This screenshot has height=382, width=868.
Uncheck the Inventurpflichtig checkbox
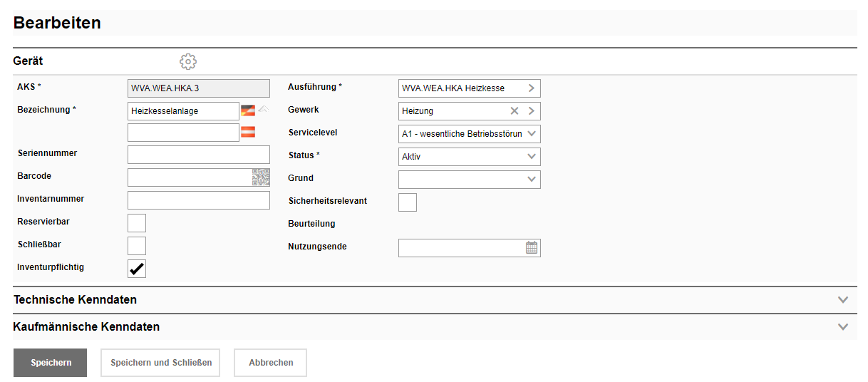click(x=137, y=269)
